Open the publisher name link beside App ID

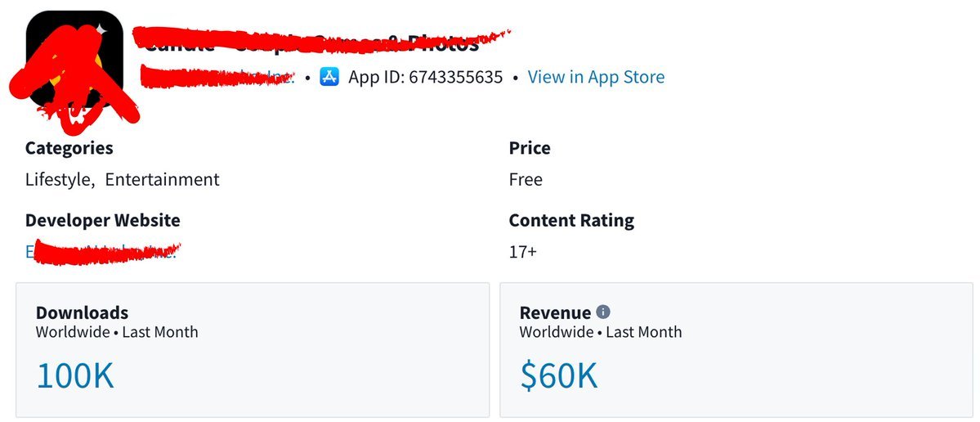[217, 77]
